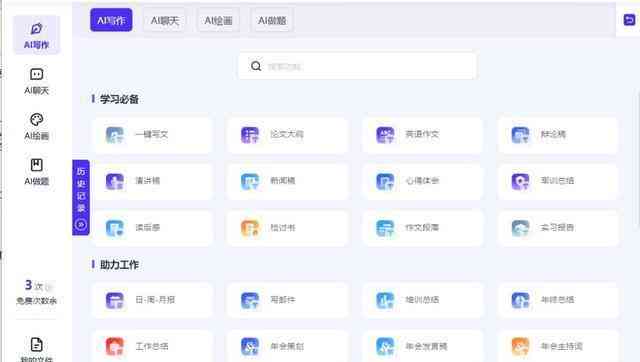Click the magnifier search icon
The width and height of the screenshot is (640, 362).
coord(256,66)
